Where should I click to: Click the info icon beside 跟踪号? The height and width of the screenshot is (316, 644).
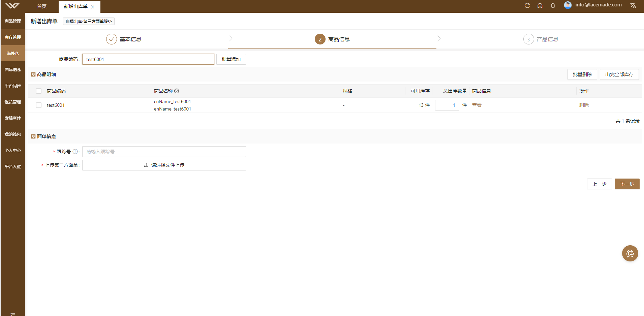(75, 152)
